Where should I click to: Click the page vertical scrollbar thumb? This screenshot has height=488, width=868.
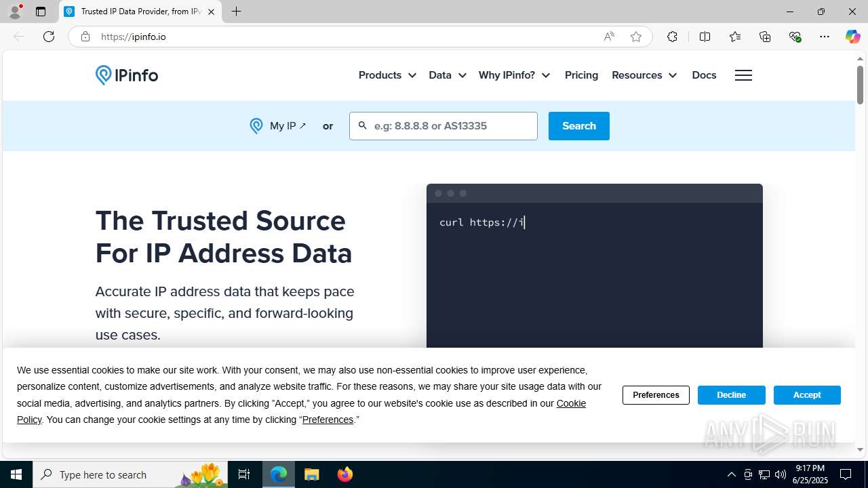click(860, 85)
